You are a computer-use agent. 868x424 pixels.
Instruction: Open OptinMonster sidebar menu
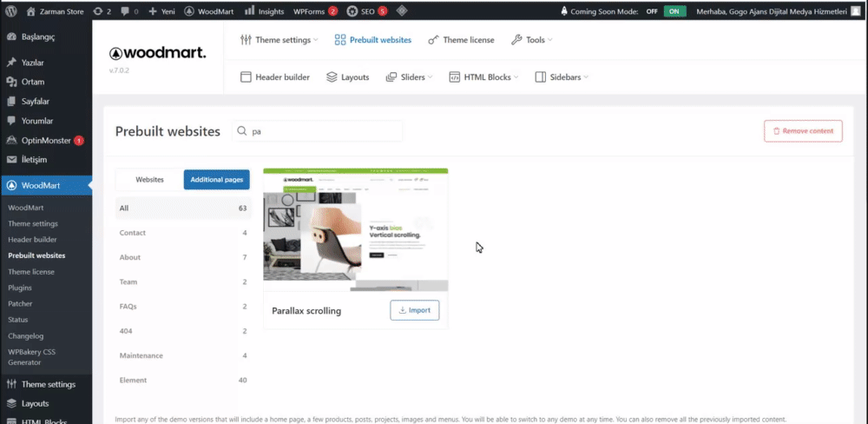point(46,140)
